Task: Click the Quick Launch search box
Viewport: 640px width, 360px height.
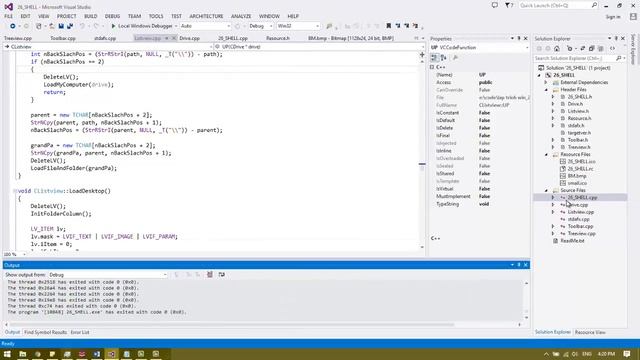Action: tap(559, 5)
